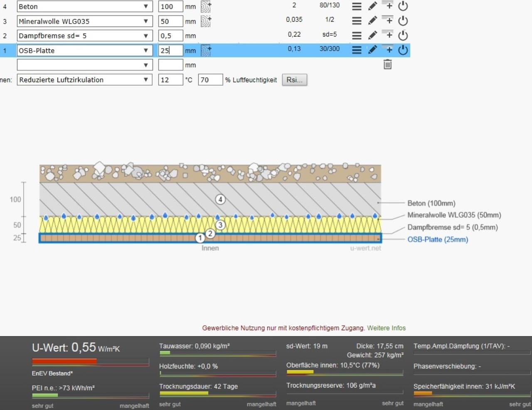Toggle power icon for Beton layer

(x=403, y=6)
